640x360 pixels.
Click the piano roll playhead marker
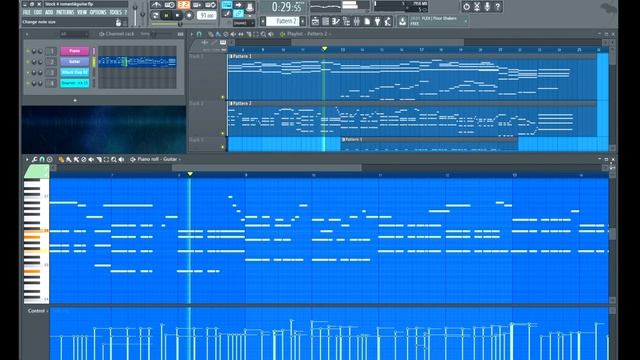(190, 174)
